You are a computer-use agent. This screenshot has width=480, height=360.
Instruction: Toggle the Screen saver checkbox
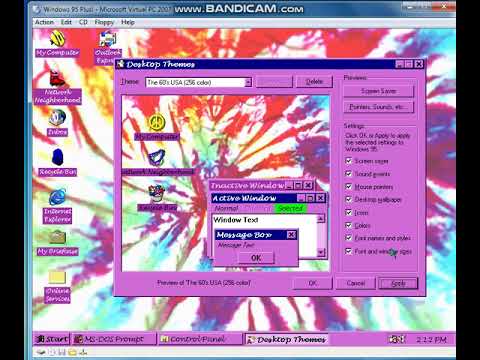349,161
